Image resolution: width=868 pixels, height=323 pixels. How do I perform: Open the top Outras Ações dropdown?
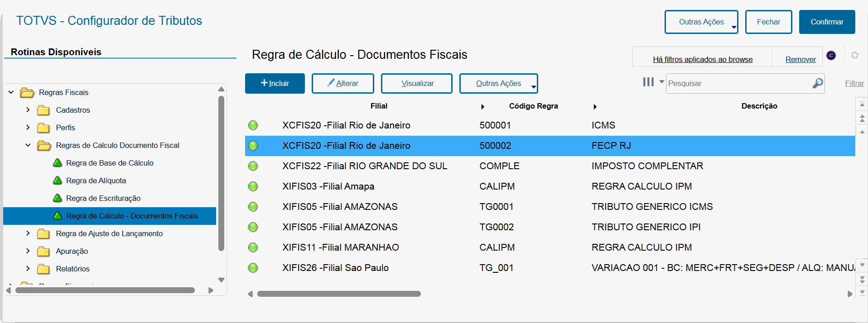coord(701,22)
